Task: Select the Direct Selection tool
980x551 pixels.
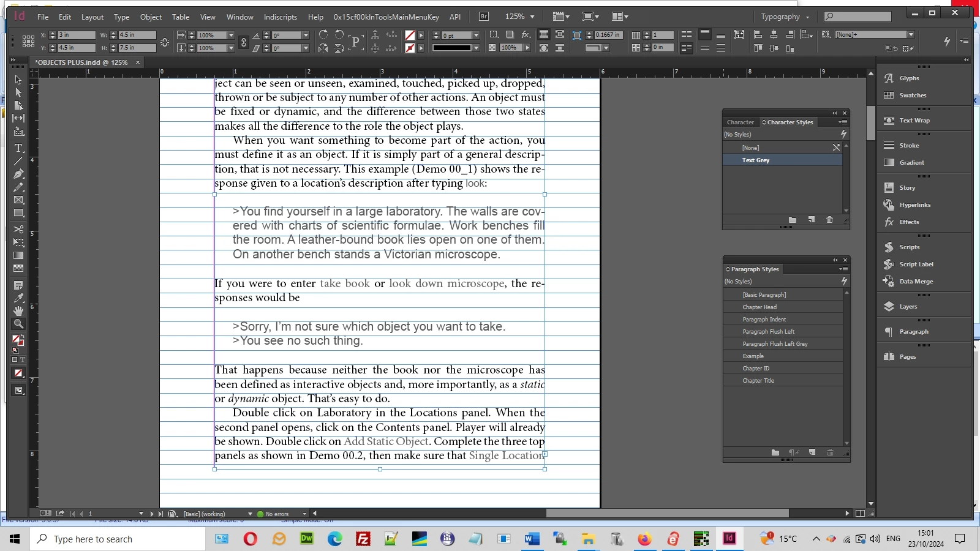Action: (18, 92)
